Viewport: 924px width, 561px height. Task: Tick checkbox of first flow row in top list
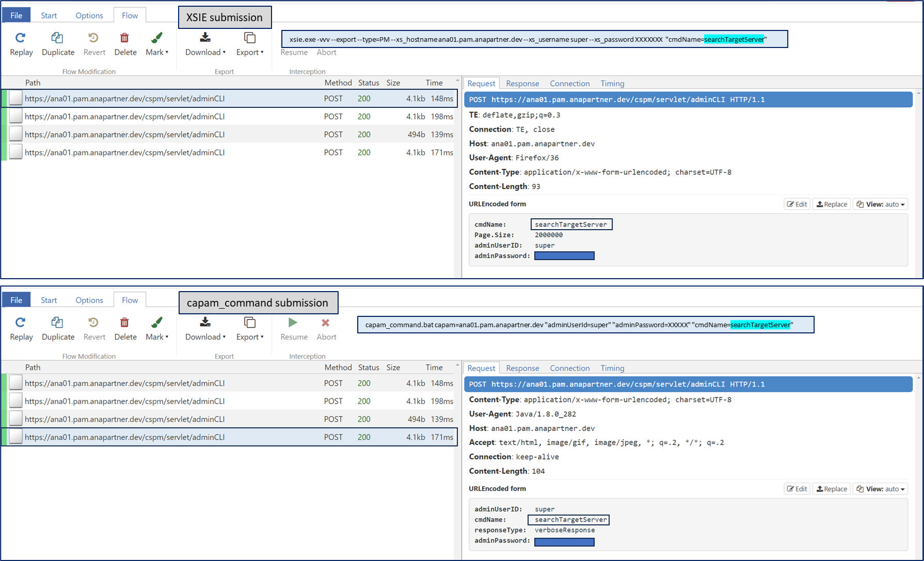pyautogui.click(x=16, y=99)
